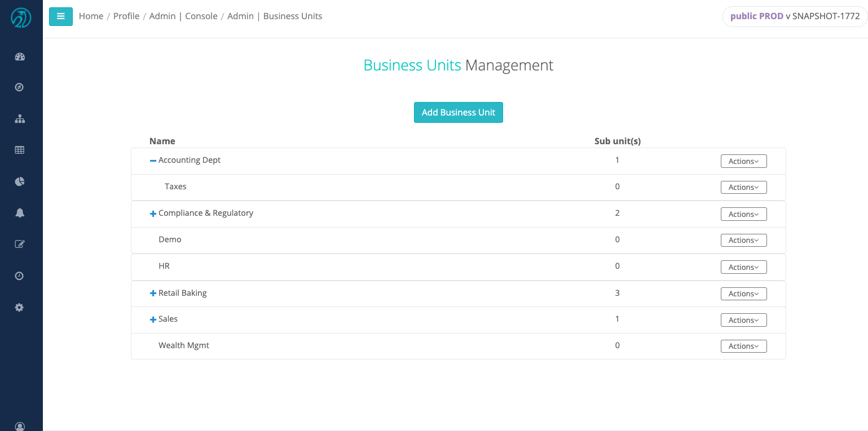Expand the Compliance & Regulatory unit
The image size is (868, 431).
153,214
